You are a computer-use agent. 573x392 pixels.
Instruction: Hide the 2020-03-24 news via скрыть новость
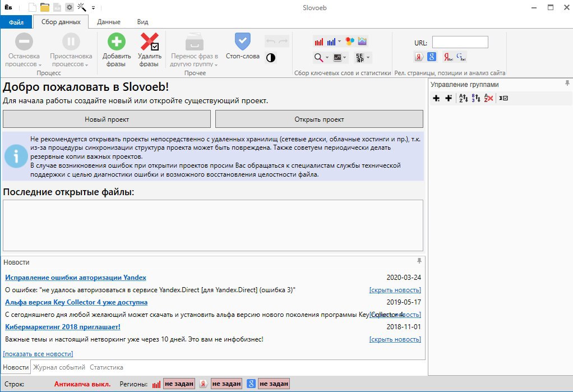pos(395,290)
